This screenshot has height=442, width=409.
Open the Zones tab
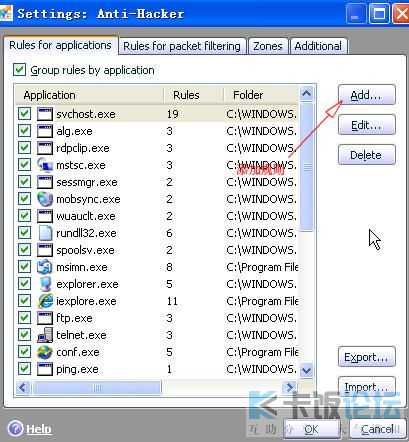click(x=268, y=46)
